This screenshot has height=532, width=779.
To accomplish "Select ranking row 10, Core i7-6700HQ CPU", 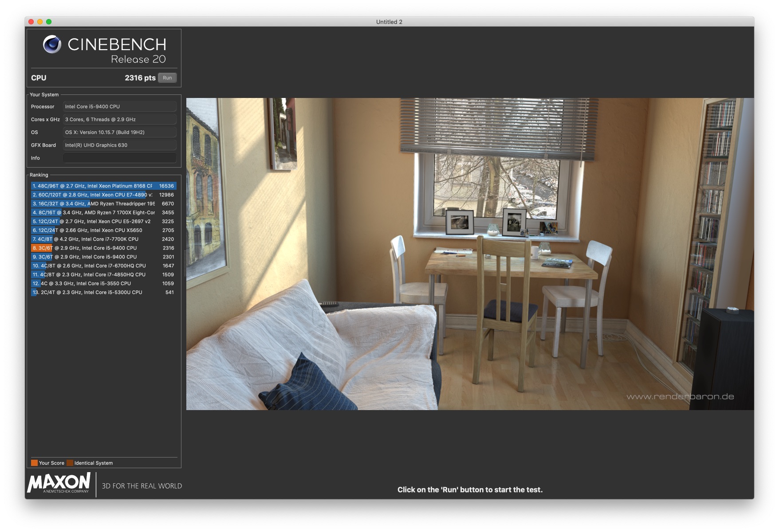I will click(x=104, y=266).
